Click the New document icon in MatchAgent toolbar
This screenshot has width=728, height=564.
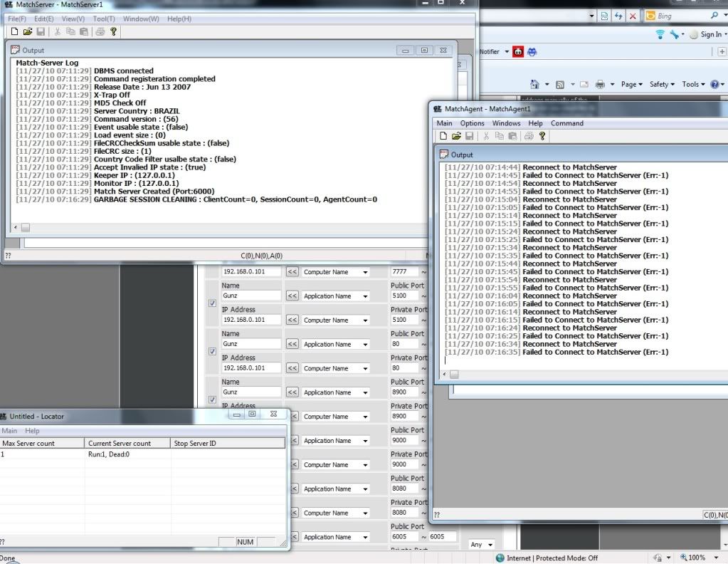click(x=443, y=136)
